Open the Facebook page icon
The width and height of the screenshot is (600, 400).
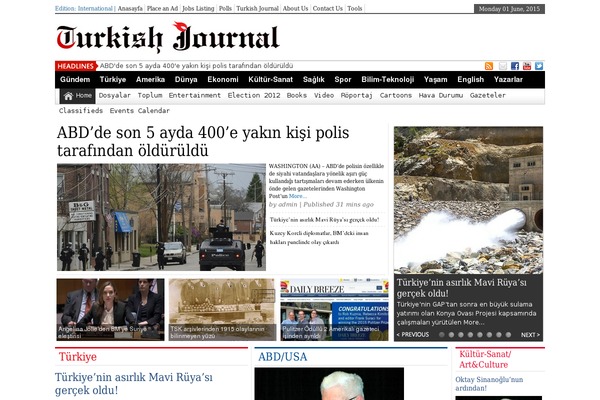(x=515, y=66)
